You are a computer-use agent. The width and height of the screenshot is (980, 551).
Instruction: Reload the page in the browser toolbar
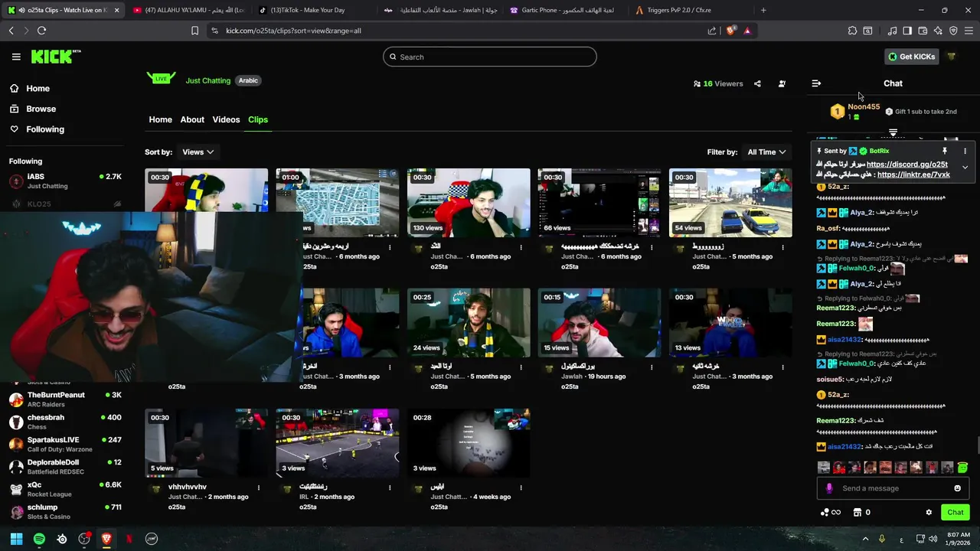[x=41, y=31]
